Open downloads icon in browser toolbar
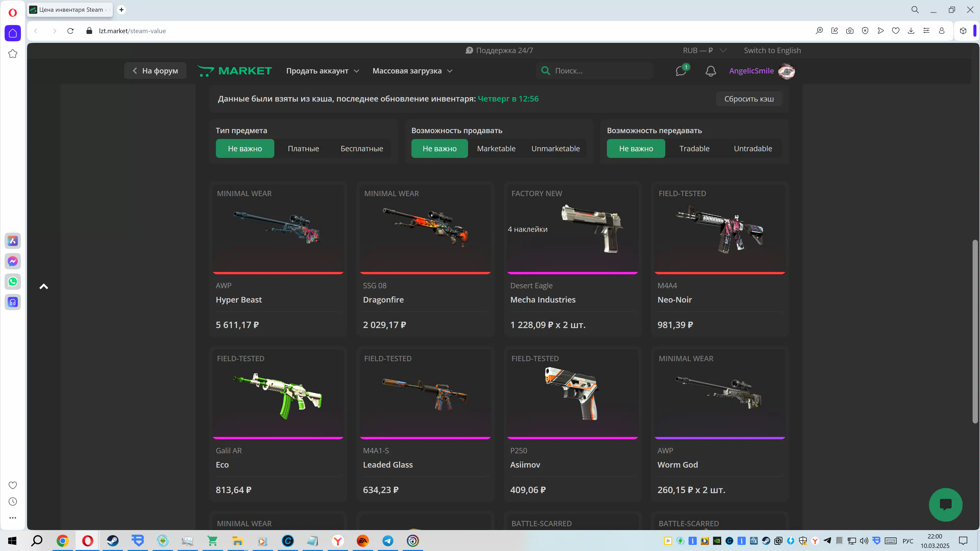 pos(911,31)
